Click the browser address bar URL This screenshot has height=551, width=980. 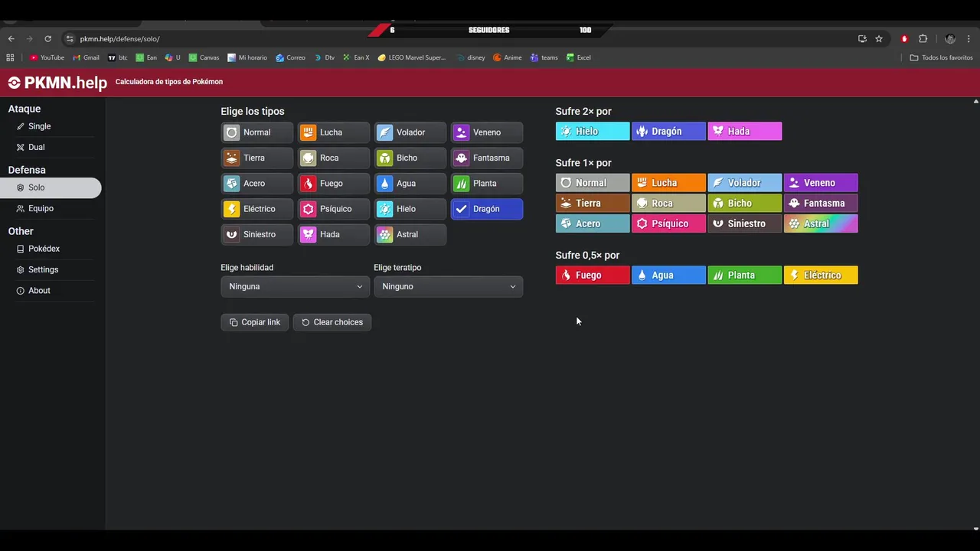point(120,39)
